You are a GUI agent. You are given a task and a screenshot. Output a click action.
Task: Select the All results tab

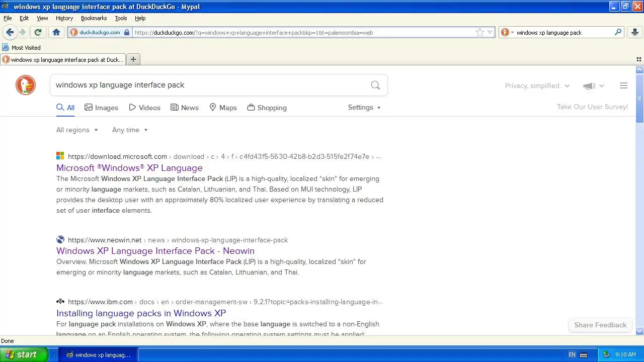65,108
